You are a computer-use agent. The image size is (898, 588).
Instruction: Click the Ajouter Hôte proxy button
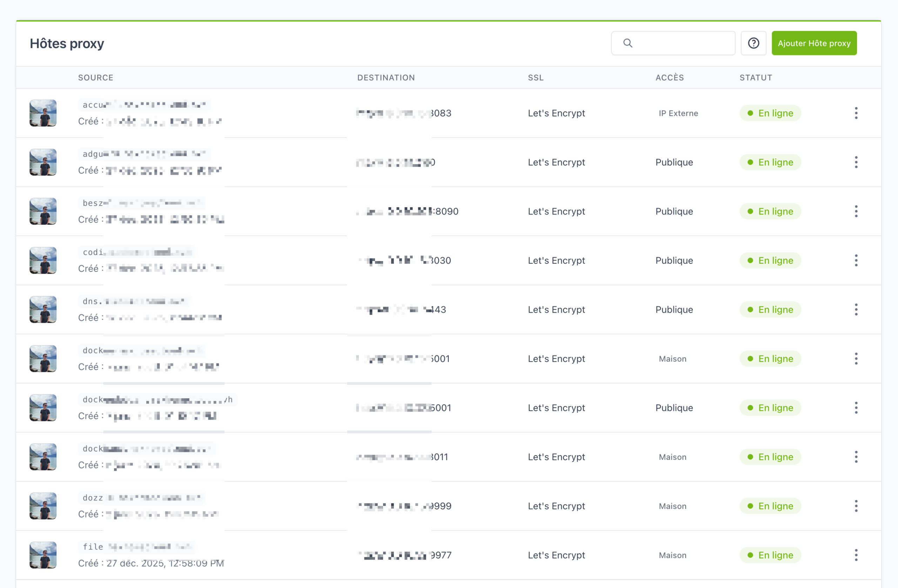coord(814,43)
